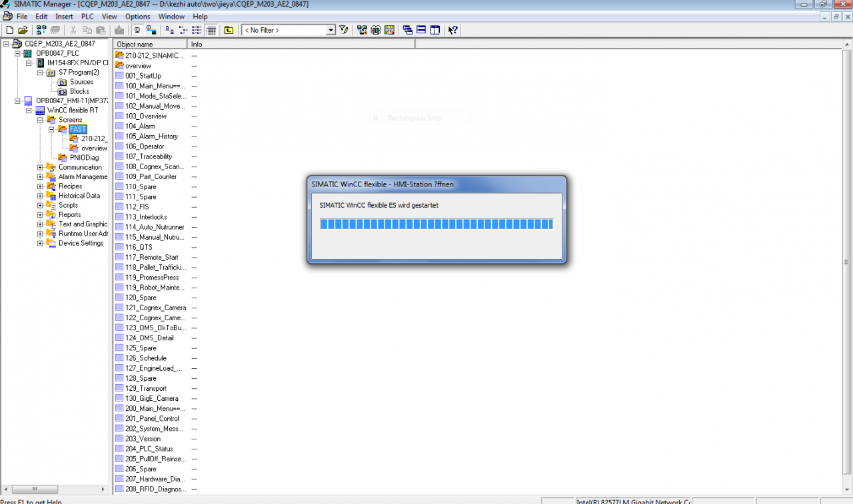Click the WinCC flexible startup progress bar

click(436, 224)
